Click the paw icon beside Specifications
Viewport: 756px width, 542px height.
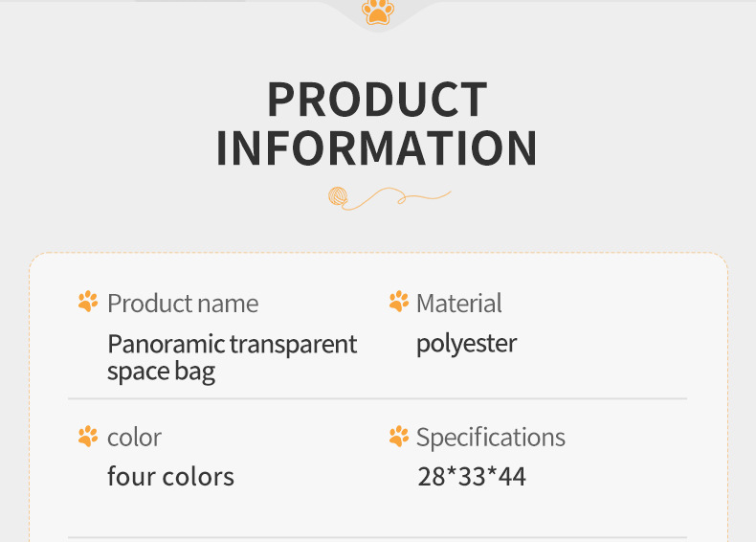pyautogui.click(x=399, y=437)
